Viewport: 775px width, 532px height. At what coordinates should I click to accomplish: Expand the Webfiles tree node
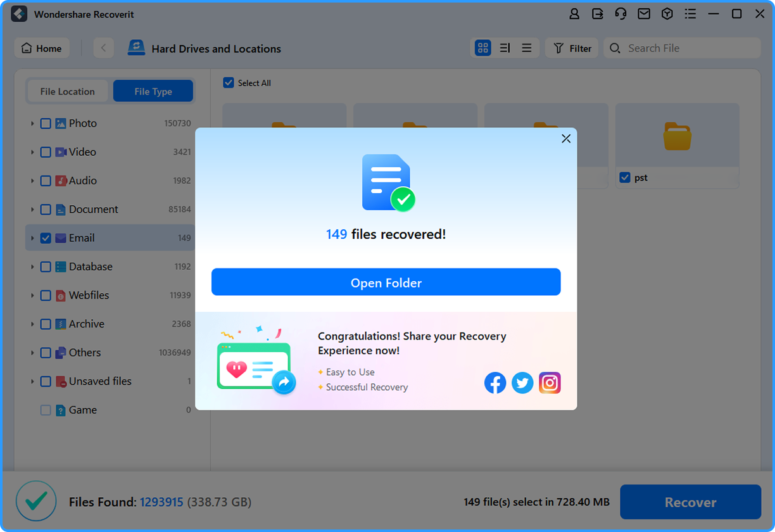click(x=32, y=296)
